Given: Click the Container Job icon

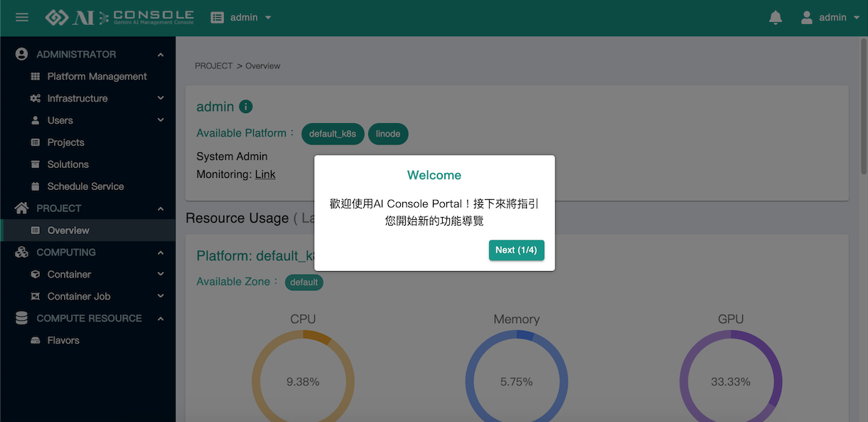Looking at the screenshot, I should point(36,296).
